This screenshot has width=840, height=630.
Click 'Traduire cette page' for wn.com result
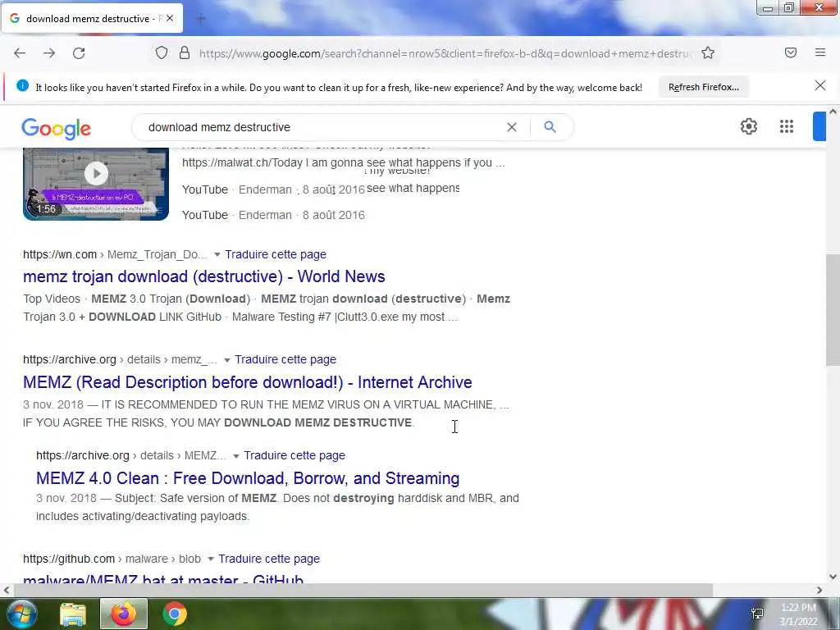tap(276, 254)
